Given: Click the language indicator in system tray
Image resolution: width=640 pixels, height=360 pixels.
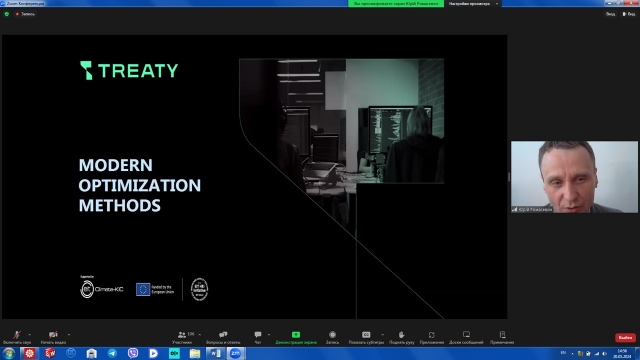Looking at the screenshot, I should [x=563, y=353].
